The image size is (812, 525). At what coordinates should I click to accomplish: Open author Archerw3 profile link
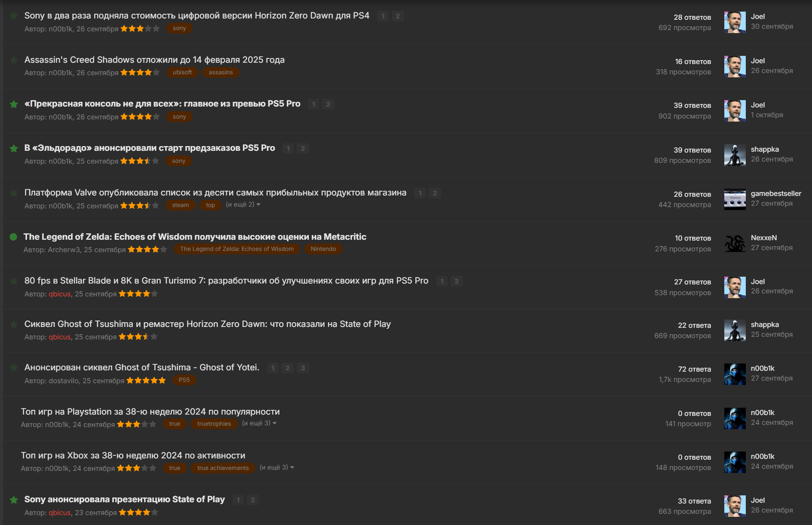pos(64,250)
